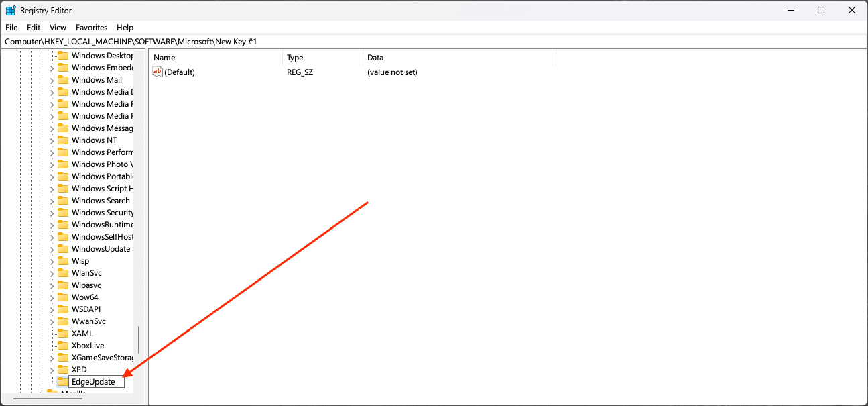Viewport: 868px width, 406px height.
Task: Select the (Default) value name
Action: coord(180,72)
